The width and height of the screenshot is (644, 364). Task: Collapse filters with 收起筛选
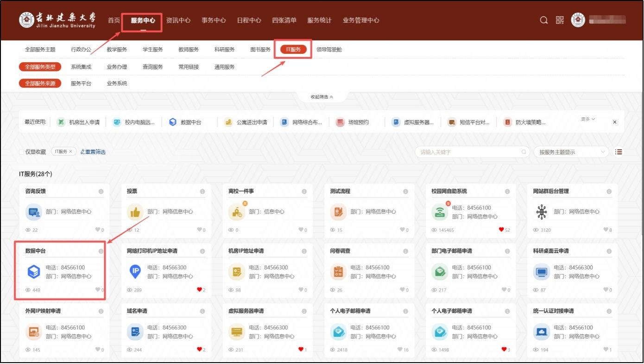tap(322, 97)
